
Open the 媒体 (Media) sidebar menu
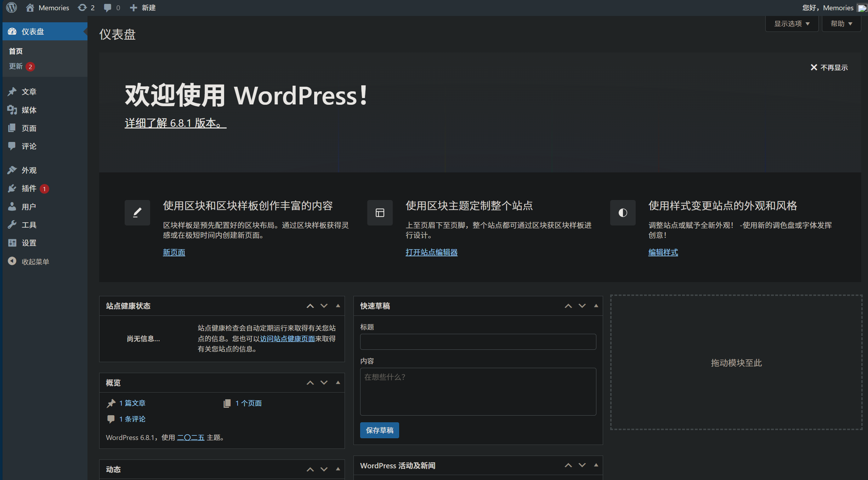(x=29, y=110)
